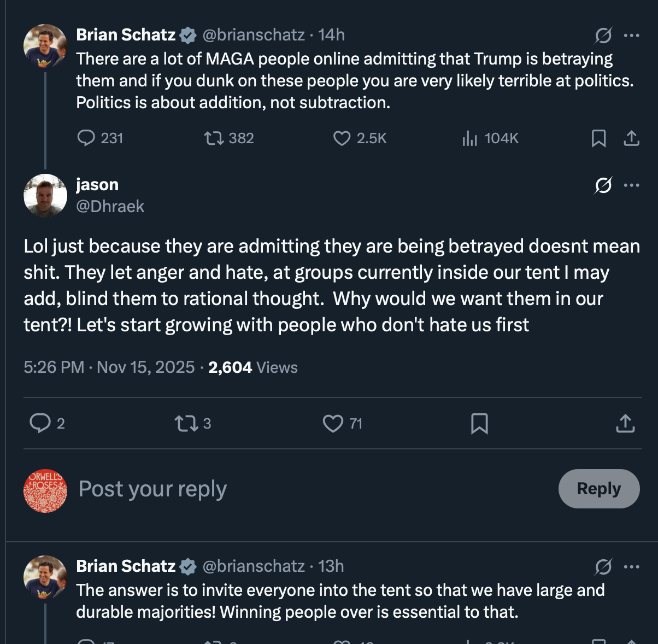Open more options on Brian Schatz's 14h tweet
This screenshot has width=658, height=644.
pyautogui.click(x=631, y=36)
